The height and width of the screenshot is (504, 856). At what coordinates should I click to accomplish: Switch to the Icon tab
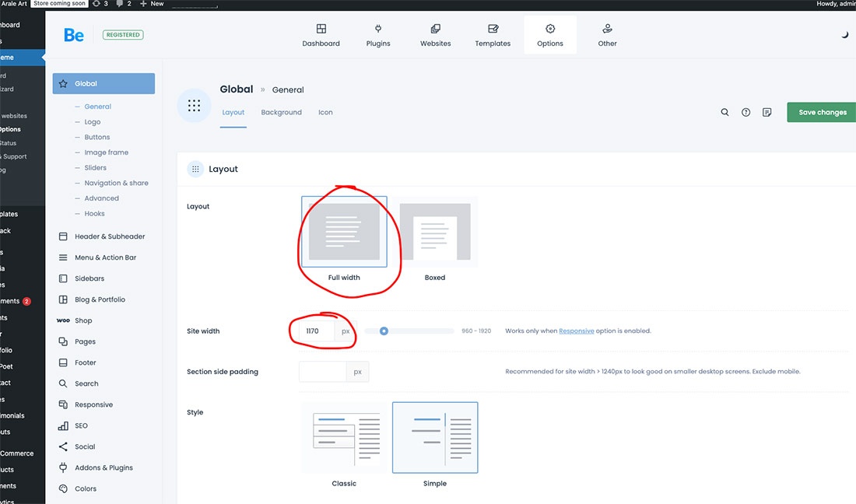click(325, 112)
